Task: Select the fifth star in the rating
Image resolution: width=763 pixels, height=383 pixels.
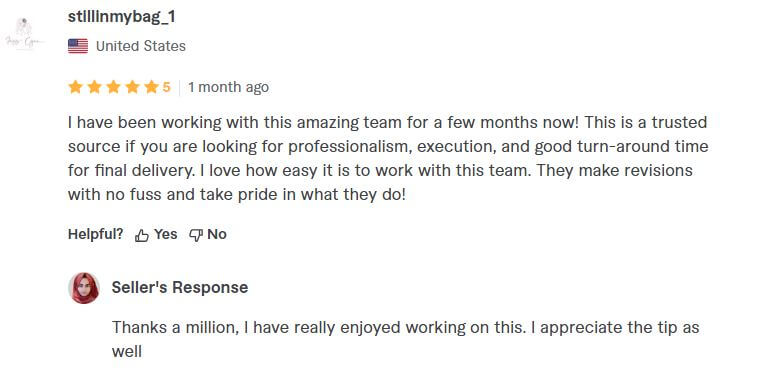Action: tap(151, 87)
